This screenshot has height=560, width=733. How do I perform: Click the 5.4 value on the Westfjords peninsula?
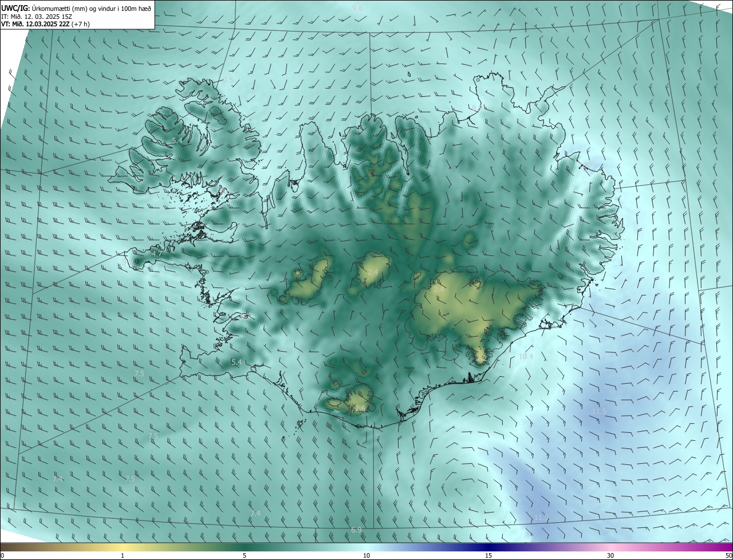177,140
